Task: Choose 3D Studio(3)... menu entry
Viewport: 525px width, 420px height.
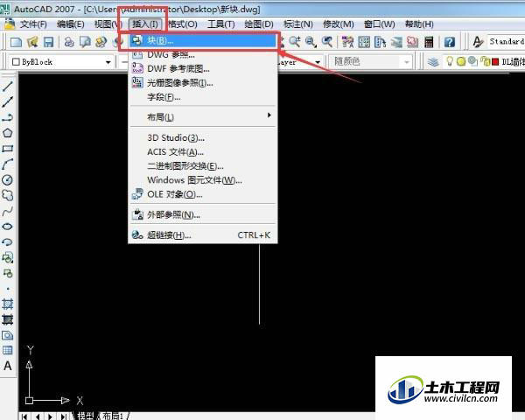Action: pyautogui.click(x=203, y=137)
